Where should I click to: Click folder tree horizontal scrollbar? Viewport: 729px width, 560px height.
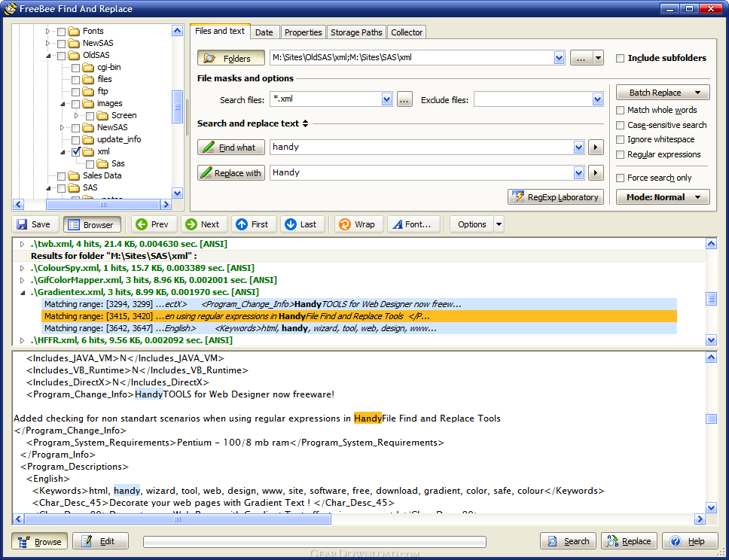102,204
